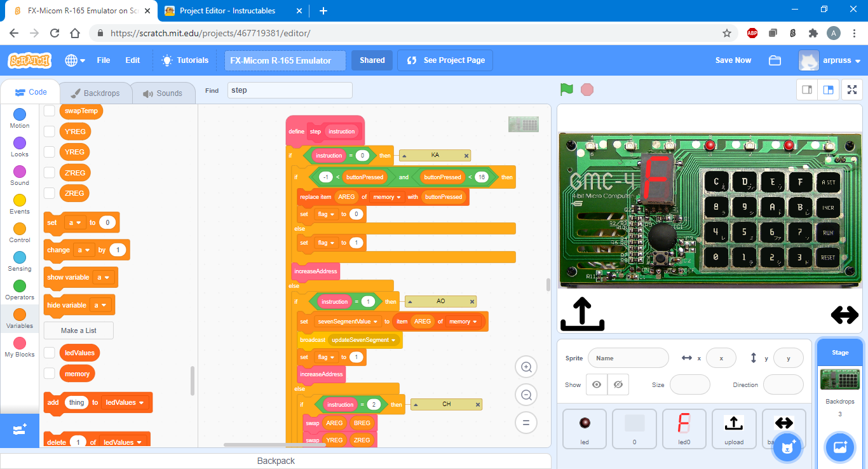The image size is (868, 469).
Task: Select the Sensing block category
Action: (x=20, y=261)
